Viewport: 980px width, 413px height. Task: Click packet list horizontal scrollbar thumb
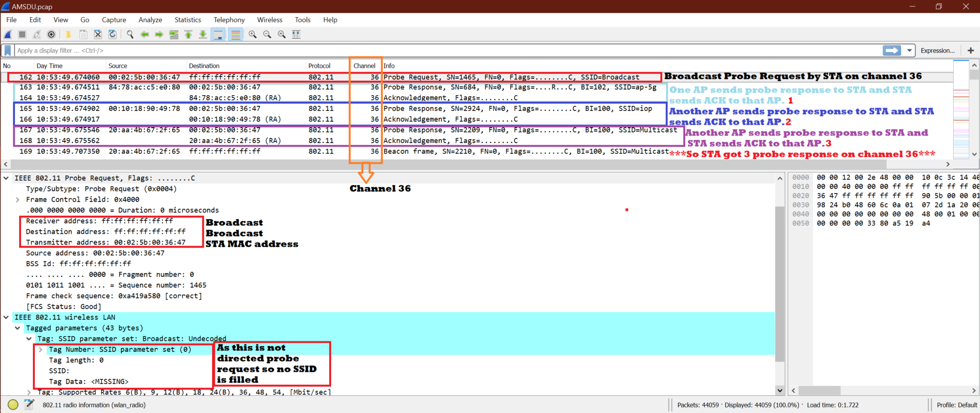(x=448, y=164)
